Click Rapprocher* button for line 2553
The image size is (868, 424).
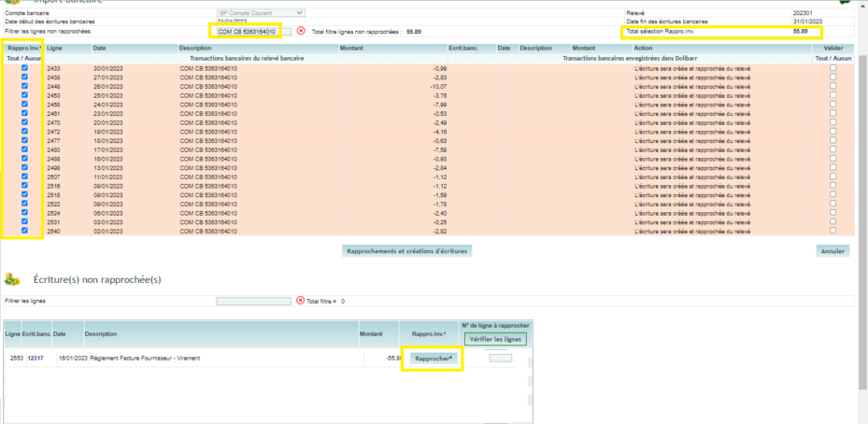pos(434,358)
